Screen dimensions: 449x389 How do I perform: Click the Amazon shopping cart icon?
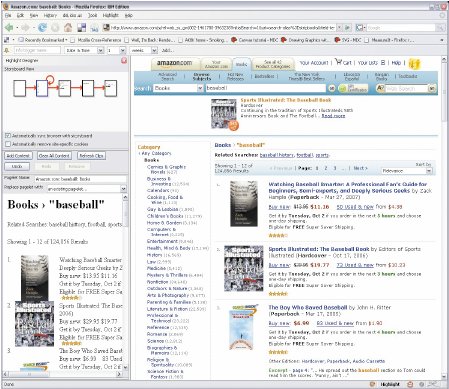click(x=339, y=62)
